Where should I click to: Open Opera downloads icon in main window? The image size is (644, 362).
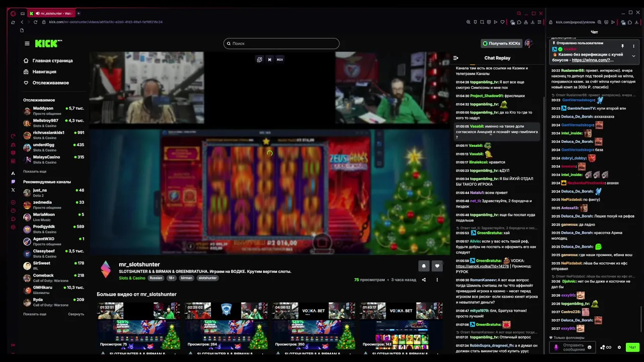point(533,22)
